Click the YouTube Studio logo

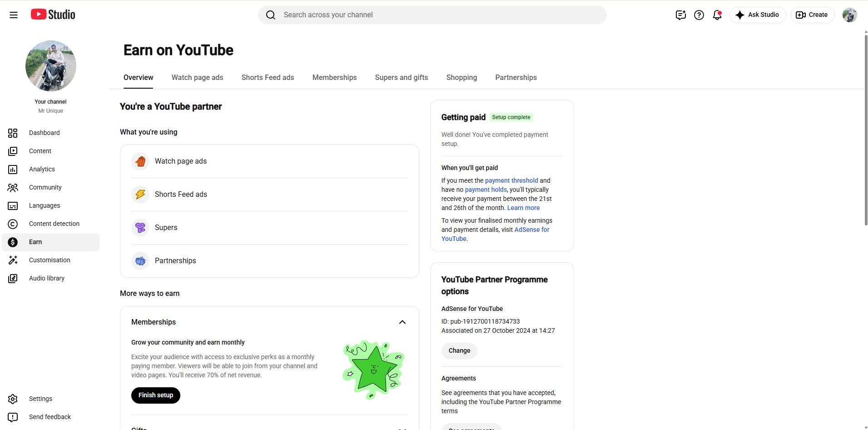coord(53,15)
